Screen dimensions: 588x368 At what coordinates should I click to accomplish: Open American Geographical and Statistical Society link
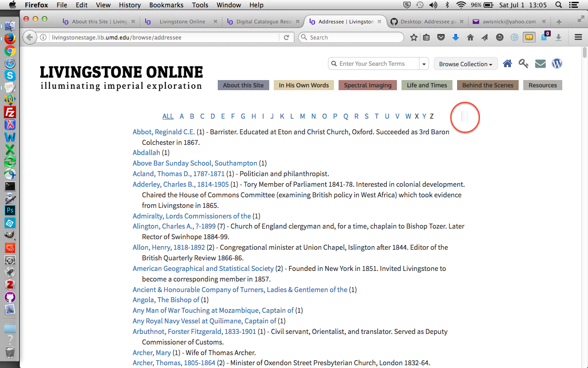(x=203, y=269)
